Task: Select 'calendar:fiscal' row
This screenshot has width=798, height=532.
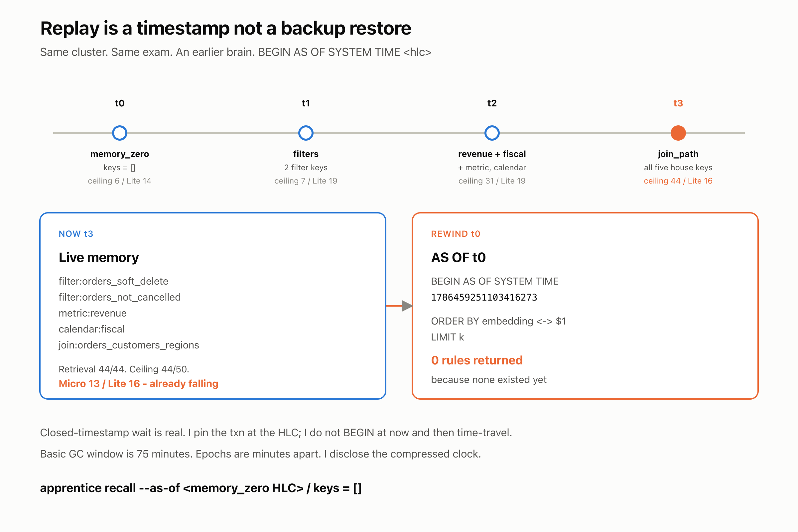Action: (x=92, y=329)
